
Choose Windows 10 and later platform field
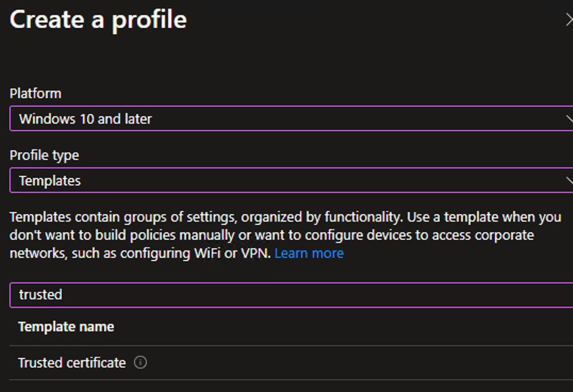click(x=288, y=119)
